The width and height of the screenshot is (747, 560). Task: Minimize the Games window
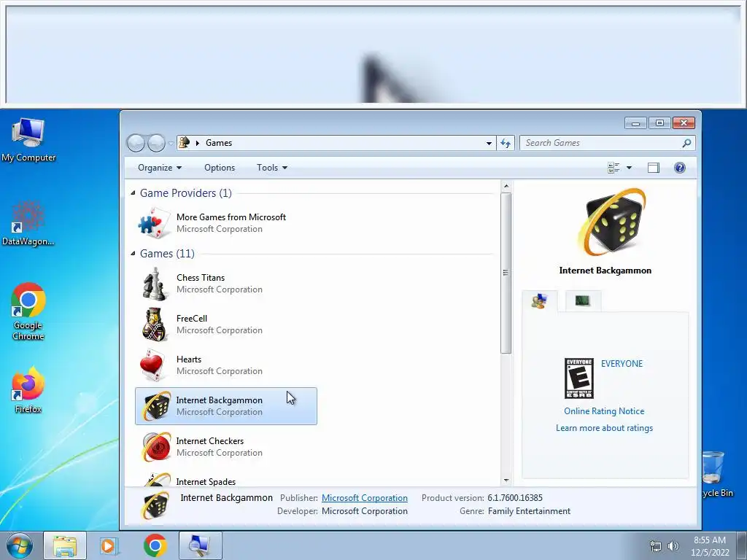[635, 123]
